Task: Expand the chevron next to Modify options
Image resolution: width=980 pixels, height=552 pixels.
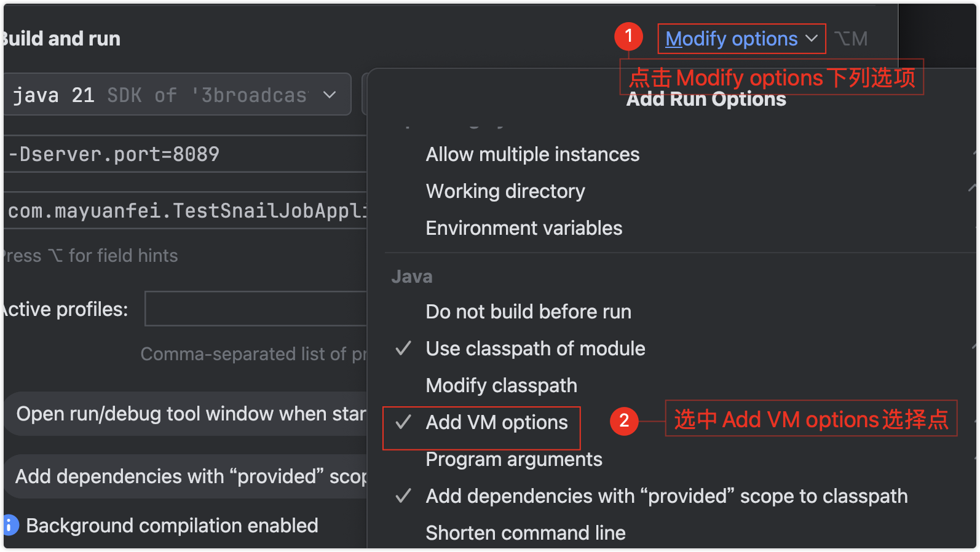Action: point(812,39)
